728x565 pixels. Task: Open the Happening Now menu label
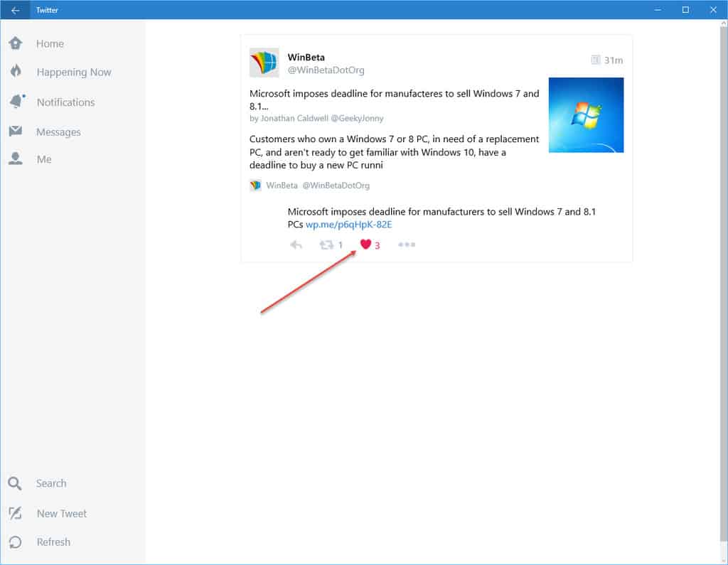(74, 72)
